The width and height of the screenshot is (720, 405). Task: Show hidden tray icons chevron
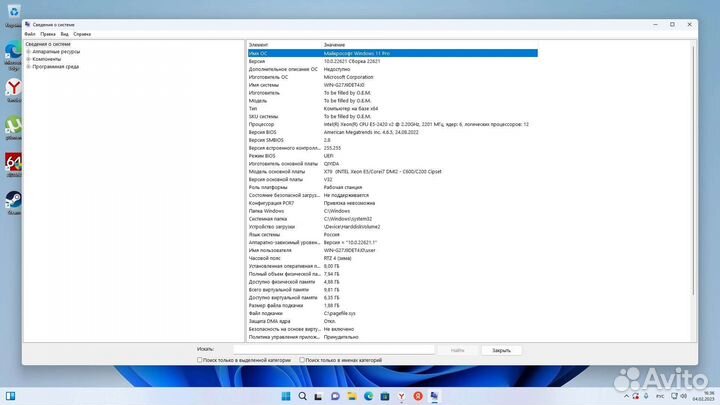coord(626,396)
